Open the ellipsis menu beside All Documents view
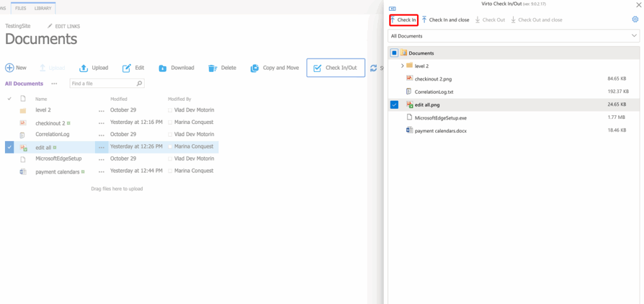Screen dimensions: 644x304 (x=54, y=83)
